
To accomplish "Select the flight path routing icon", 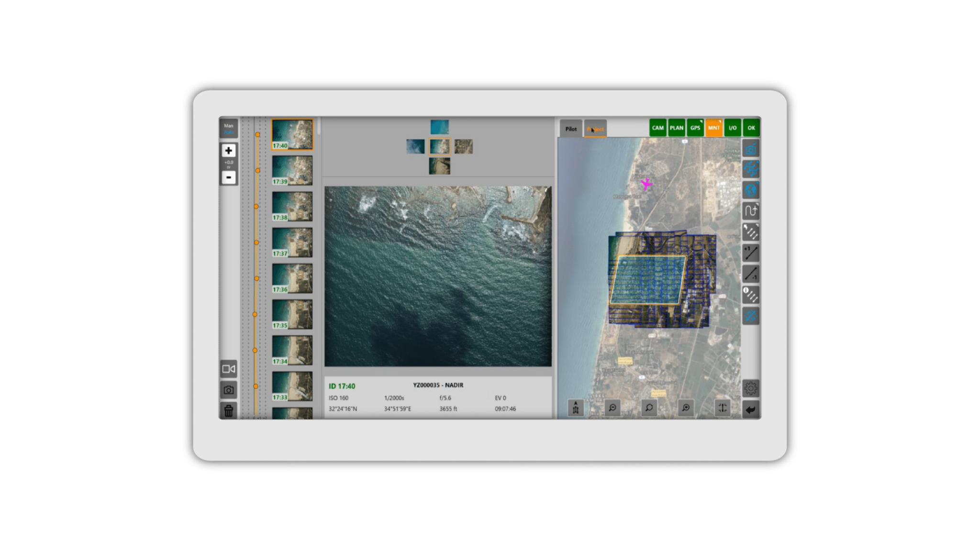I will 750,211.
